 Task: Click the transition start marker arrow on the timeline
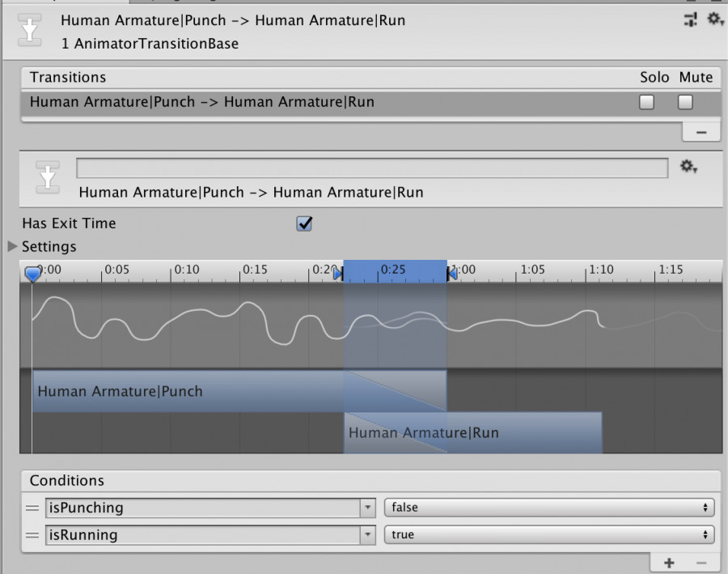tap(338, 274)
